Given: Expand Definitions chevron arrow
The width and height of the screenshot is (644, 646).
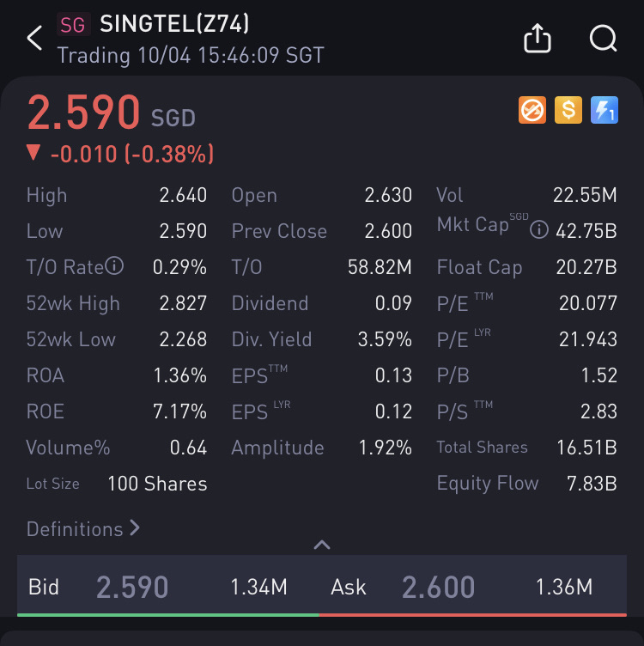Looking at the screenshot, I should coord(135,527).
